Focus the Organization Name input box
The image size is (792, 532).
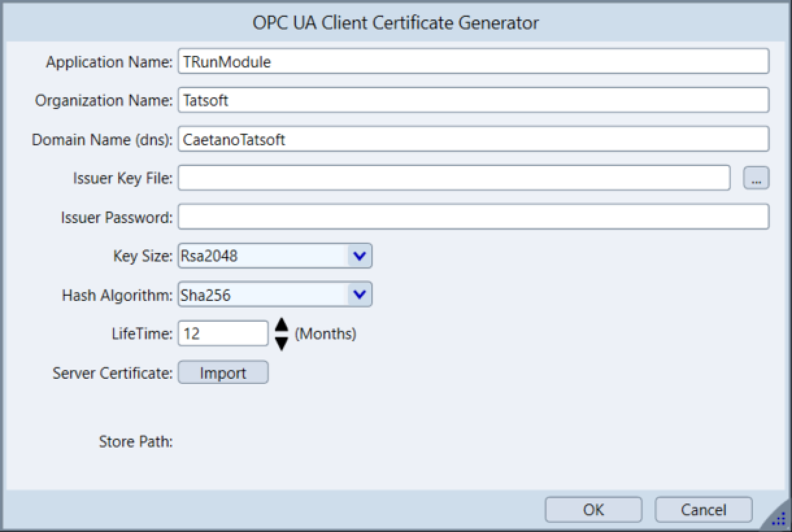[473, 101]
